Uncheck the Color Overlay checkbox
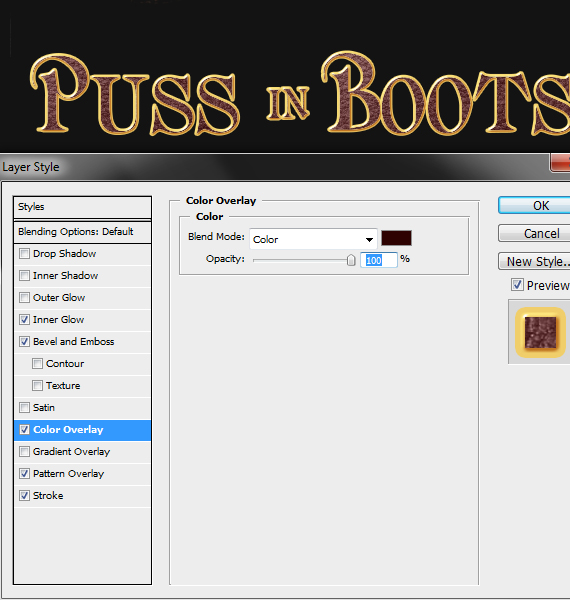 click(x=24, y=430)
